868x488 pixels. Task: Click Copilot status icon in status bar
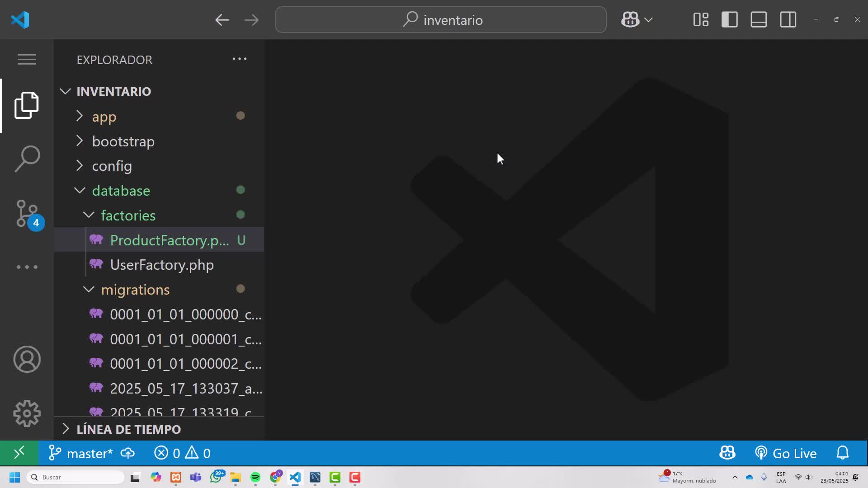(727, 453)
